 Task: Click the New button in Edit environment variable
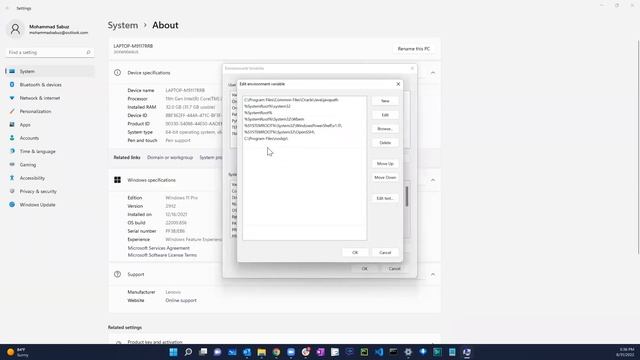click(385, 101)
